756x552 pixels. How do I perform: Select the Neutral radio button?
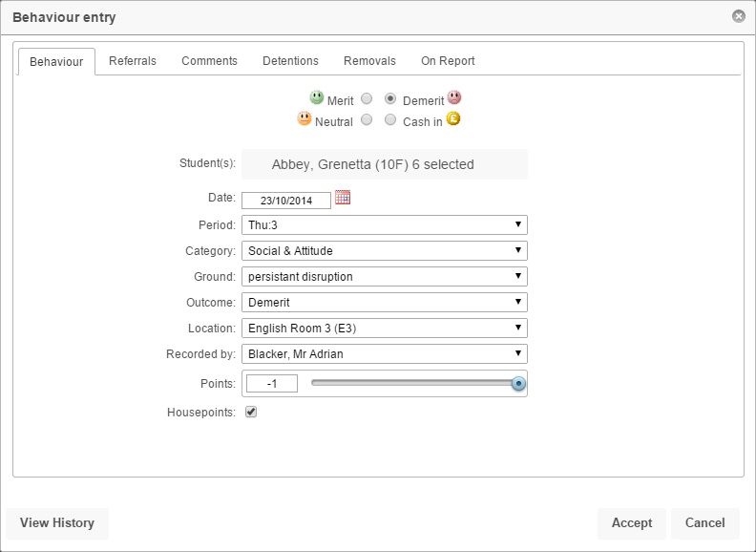point(367,120)
